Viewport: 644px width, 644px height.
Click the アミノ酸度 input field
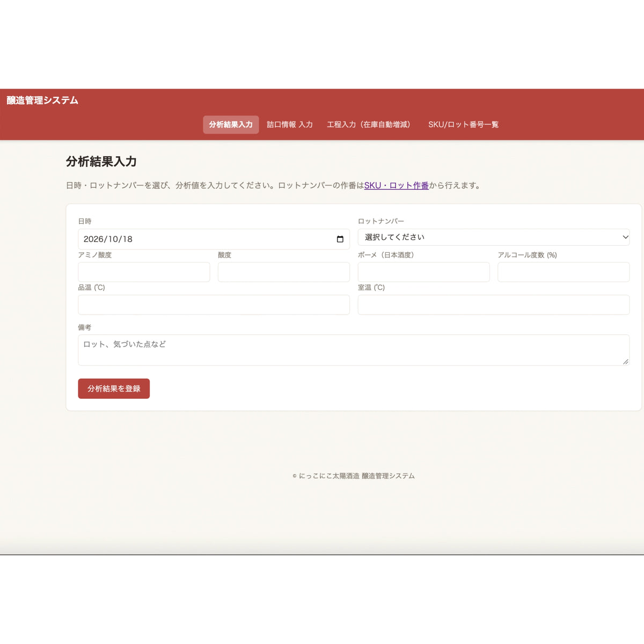point(144,272)
